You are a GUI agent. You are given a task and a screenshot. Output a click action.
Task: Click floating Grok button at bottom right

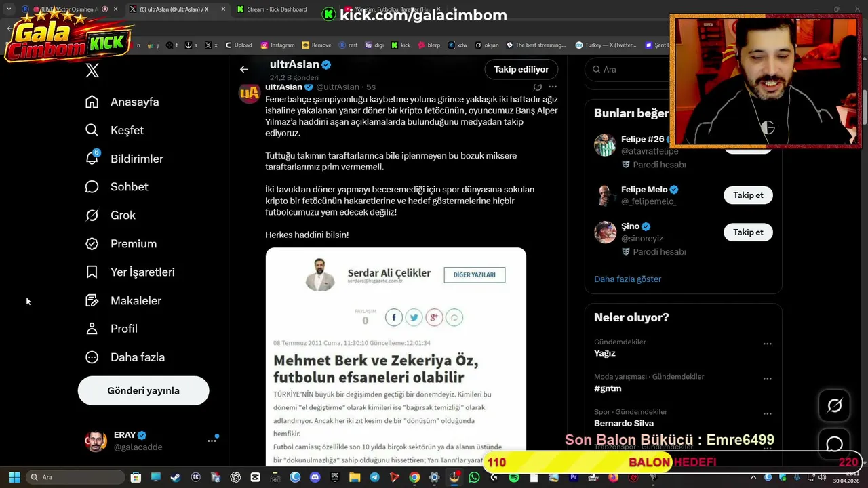pos(835,406)
